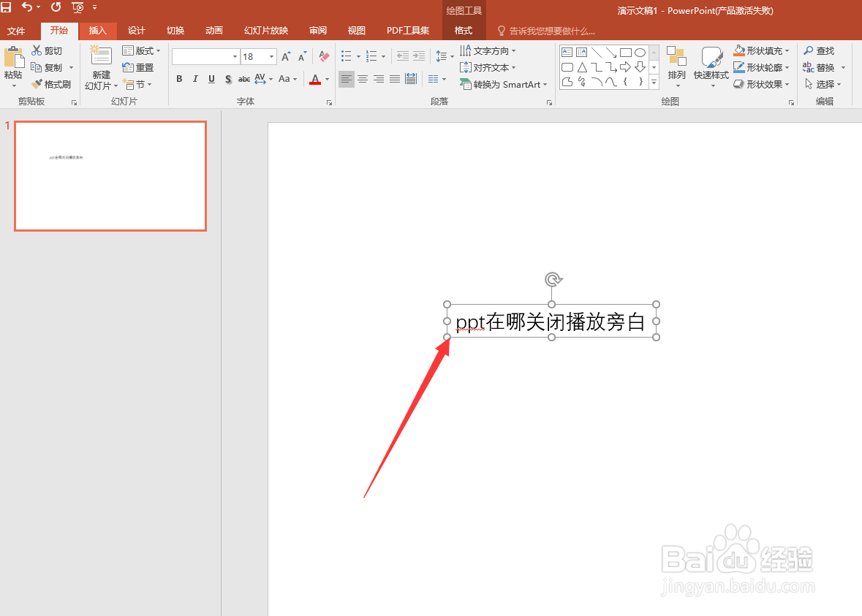Open Find 查找 tool
Screen dimensions: 862x616
(819, 50)
